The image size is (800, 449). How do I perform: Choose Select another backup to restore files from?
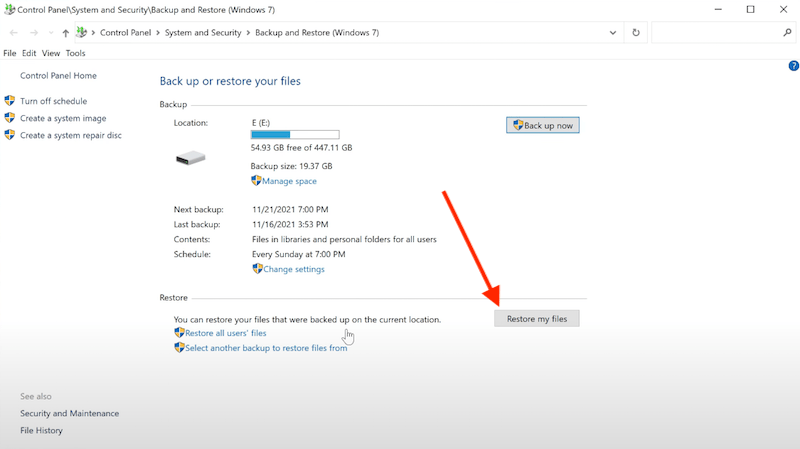tap(266, 348)
